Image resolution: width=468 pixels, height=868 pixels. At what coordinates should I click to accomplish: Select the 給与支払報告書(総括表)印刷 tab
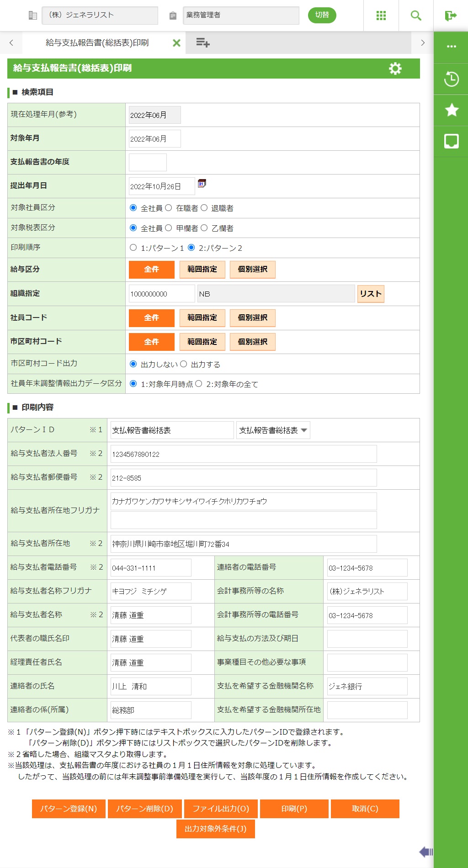97,43
